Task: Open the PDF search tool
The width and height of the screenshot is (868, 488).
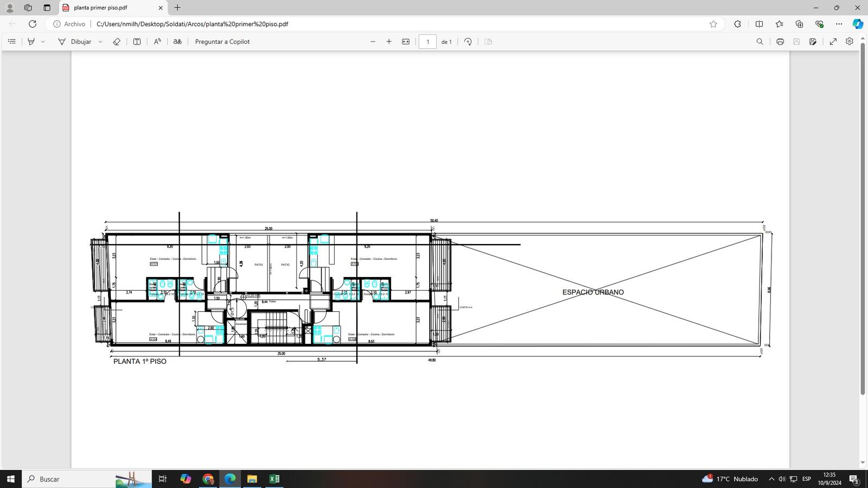Action: [x=759, y=42]
